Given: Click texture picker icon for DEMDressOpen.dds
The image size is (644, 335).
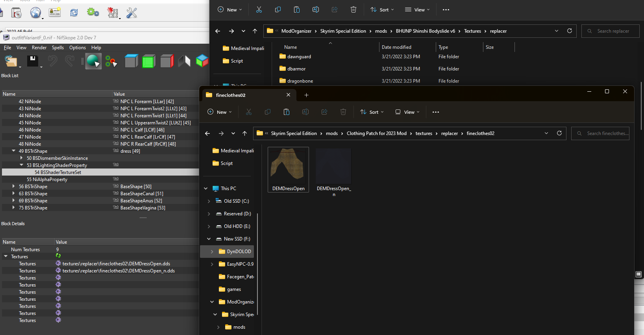Looking at the screenshot, I should point(58,263).
